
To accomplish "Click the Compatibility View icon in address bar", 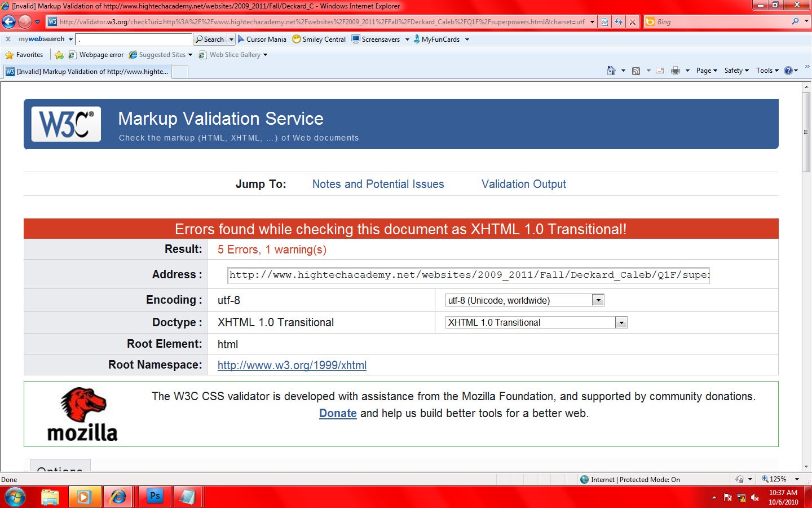I will coord(604,22).
